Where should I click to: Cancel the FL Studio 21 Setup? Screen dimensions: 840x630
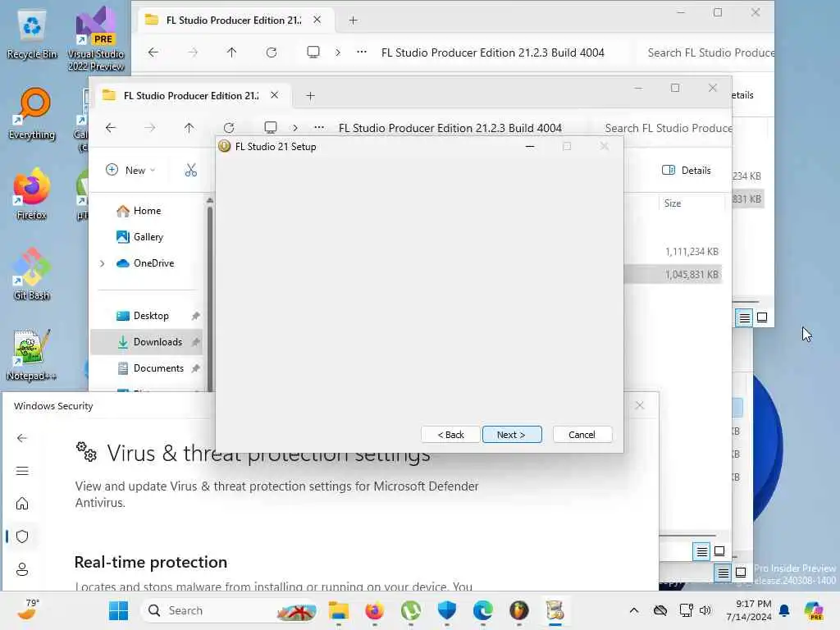[582, 435]
